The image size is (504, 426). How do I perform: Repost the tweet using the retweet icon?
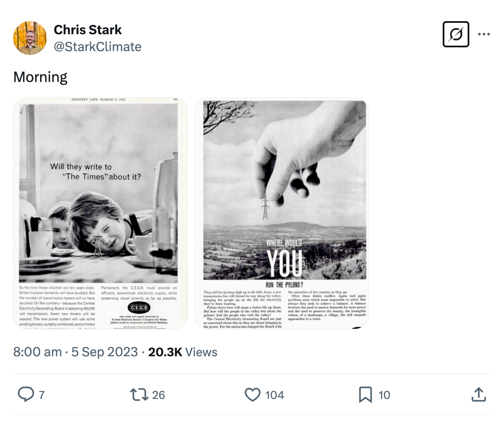139,395
